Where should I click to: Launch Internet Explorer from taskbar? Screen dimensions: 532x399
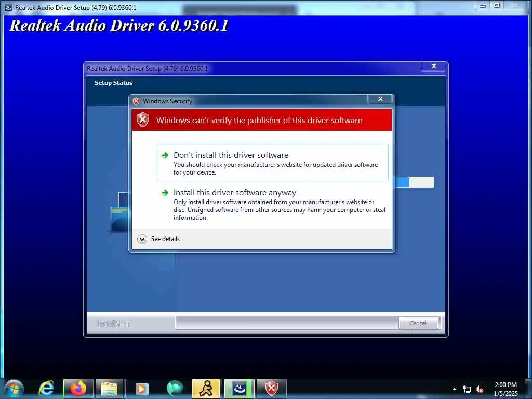(x=46, y=389)
